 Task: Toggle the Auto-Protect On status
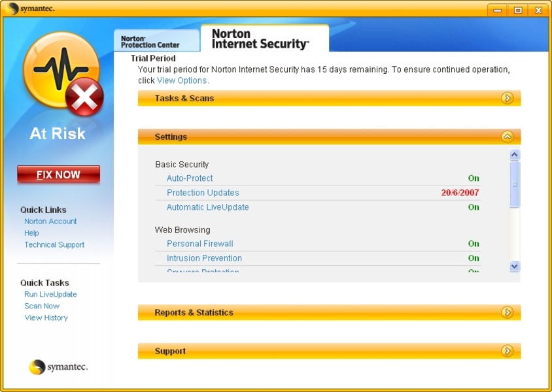(474, 178)
